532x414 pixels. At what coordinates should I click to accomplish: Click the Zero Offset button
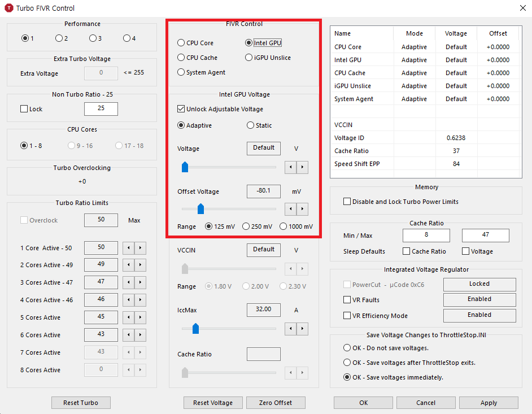tap(276, 403)
